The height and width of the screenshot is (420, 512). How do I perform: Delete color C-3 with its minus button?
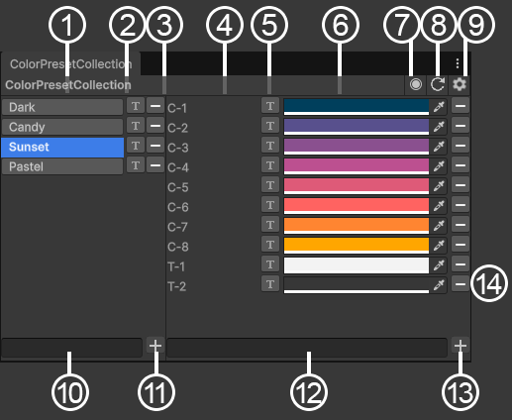click(x=461, y=146)
